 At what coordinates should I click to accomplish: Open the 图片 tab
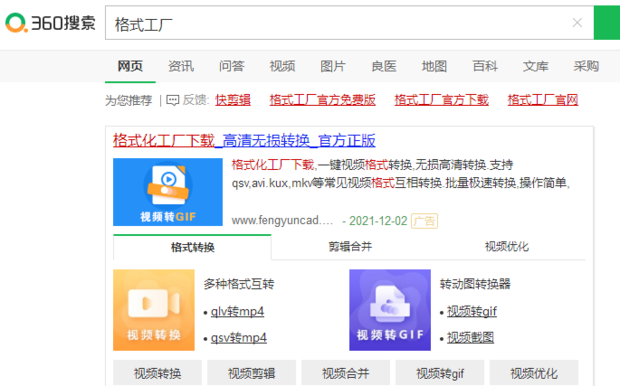pyautogui.click(x=333, y=66)
